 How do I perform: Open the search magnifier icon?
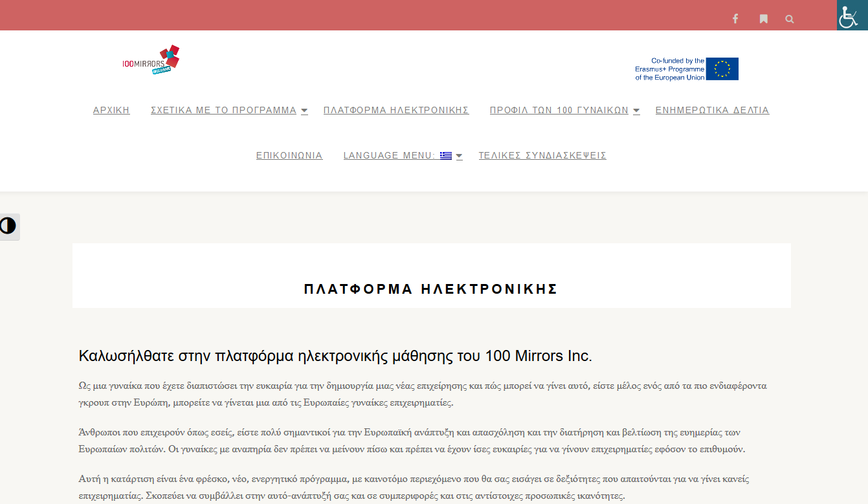(790, 19)
